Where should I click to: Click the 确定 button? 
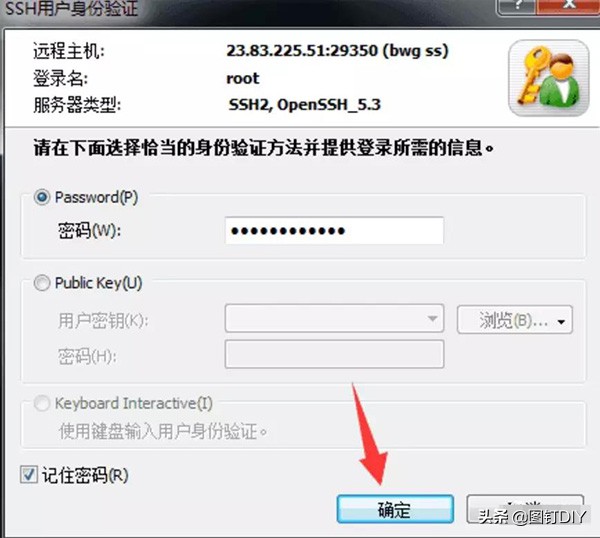pos(395,509)
